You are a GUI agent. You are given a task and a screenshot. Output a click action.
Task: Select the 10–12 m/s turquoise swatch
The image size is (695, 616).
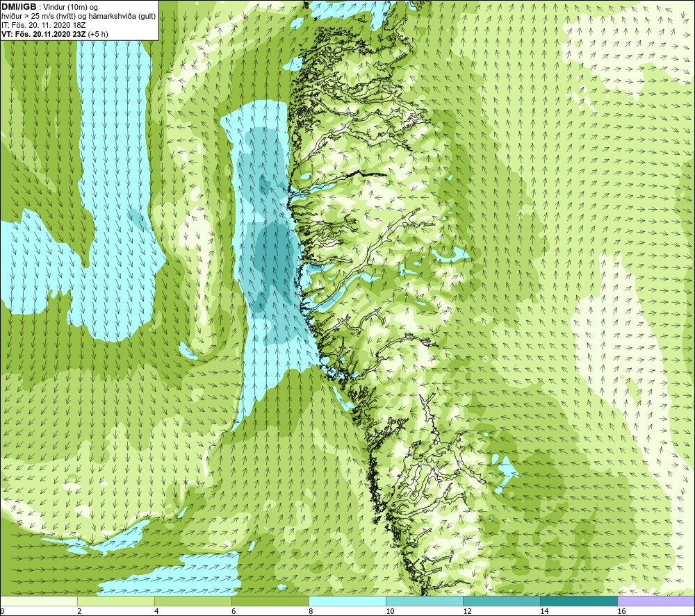tap(425, 601)
